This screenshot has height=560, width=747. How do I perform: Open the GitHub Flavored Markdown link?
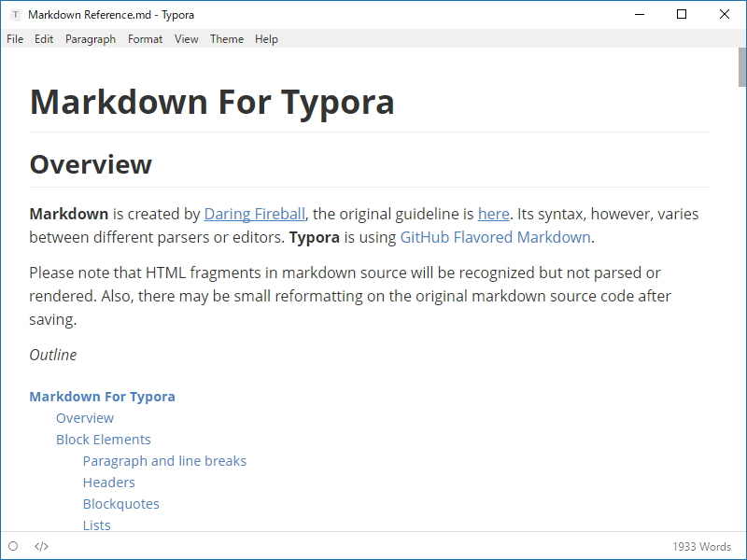coord(495,237)
